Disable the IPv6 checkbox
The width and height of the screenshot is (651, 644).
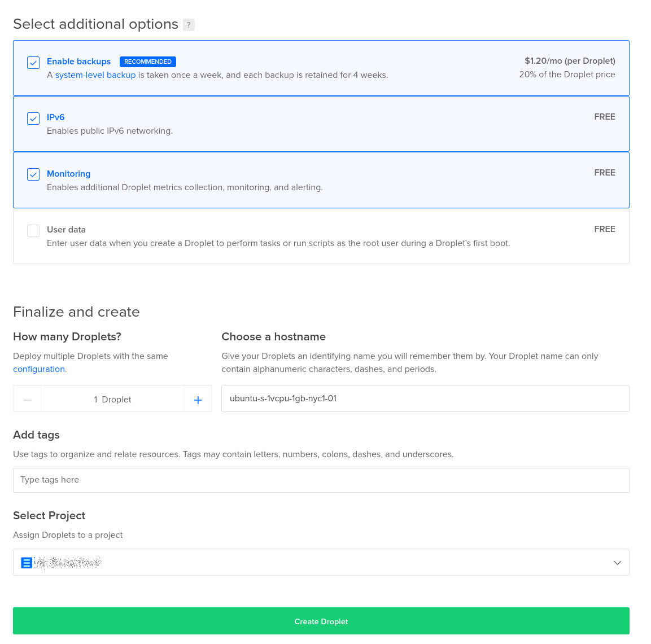tap(33, 118)
